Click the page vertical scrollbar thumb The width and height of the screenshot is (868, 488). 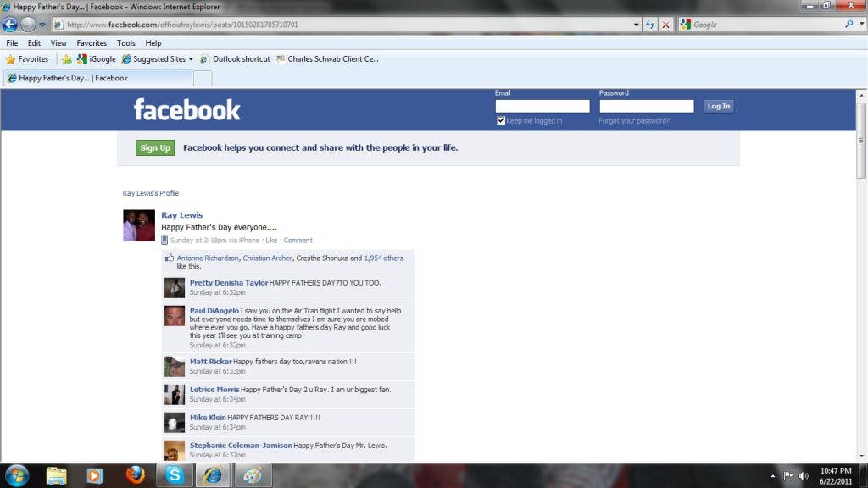pos(861,140)
